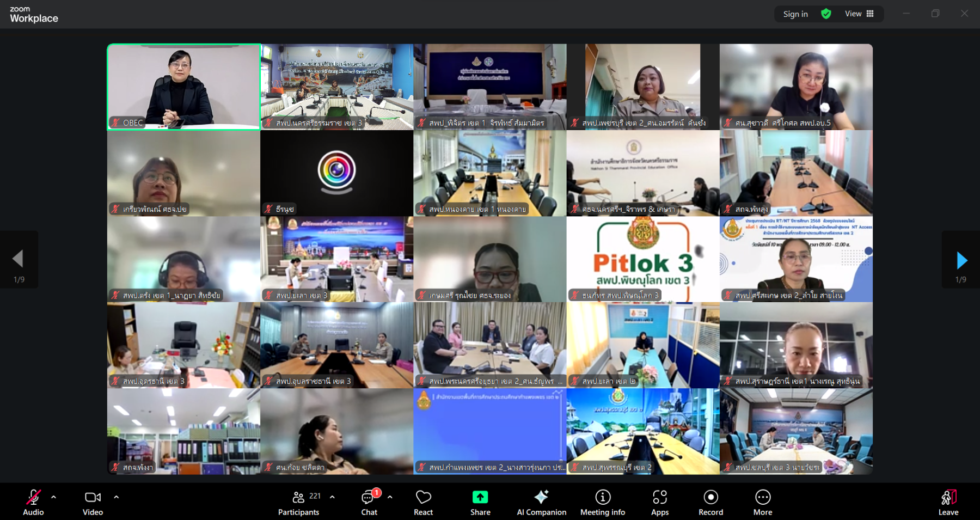Start recording with Record button
Viewport: 980px width, 520px height.
[710, 502]
